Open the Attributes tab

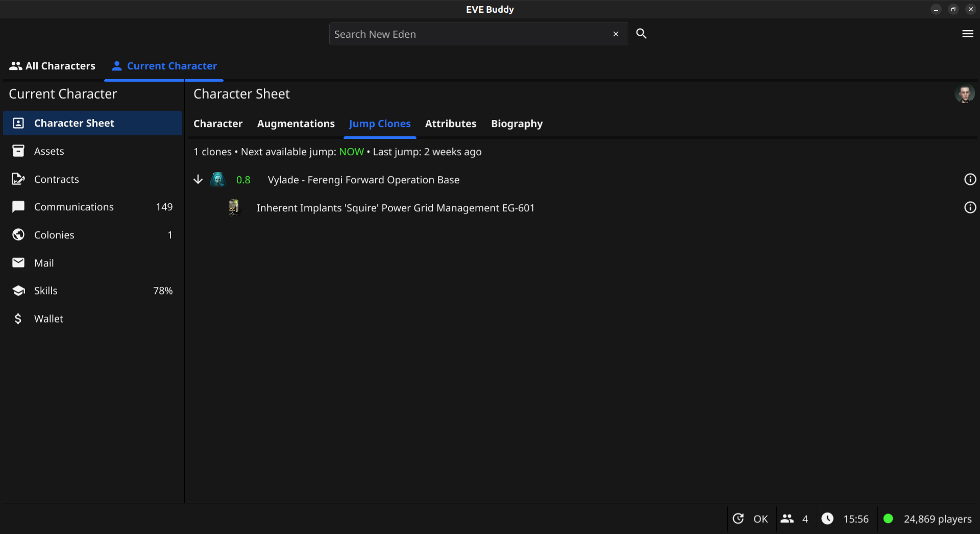click(451, 124)
